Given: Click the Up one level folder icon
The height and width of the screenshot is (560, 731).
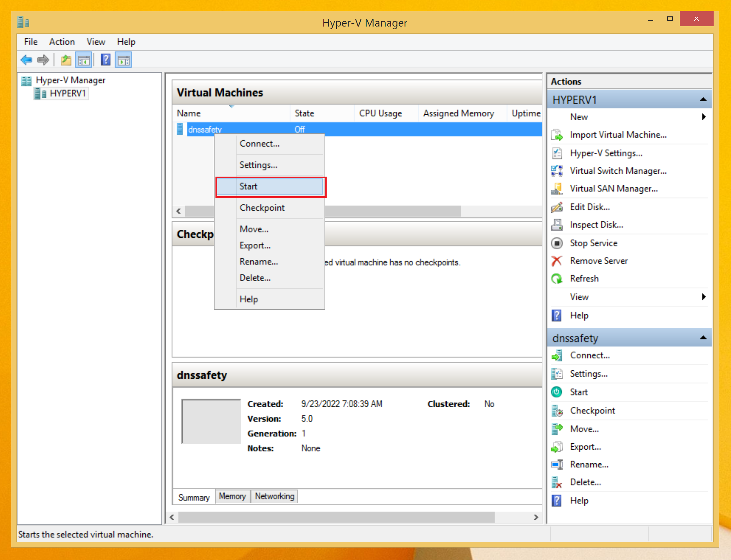Looking at the screenshot, I should pos(66,60).
